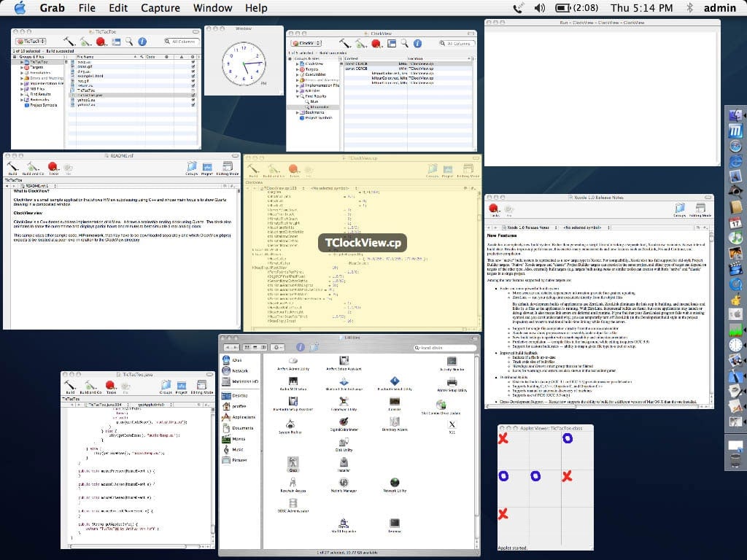
Task: Open Disk Utility in the Utilities window
Action: [x=344, y=443]
